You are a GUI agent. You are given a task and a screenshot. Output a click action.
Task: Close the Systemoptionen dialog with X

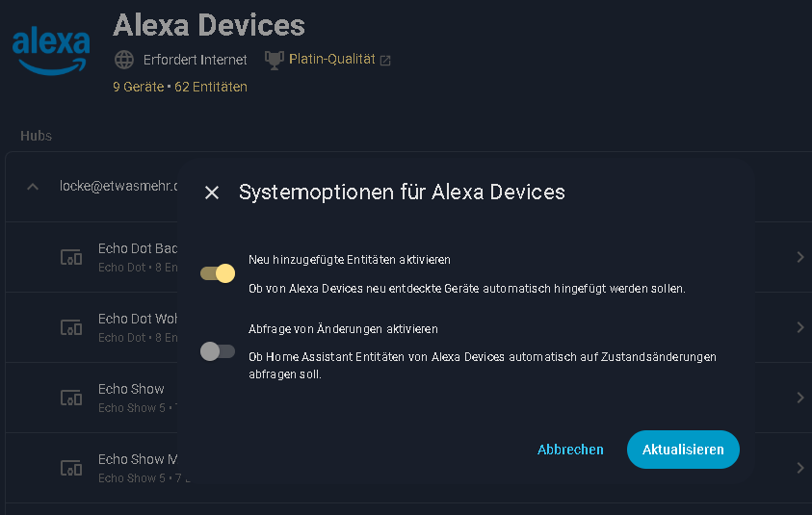212,193
